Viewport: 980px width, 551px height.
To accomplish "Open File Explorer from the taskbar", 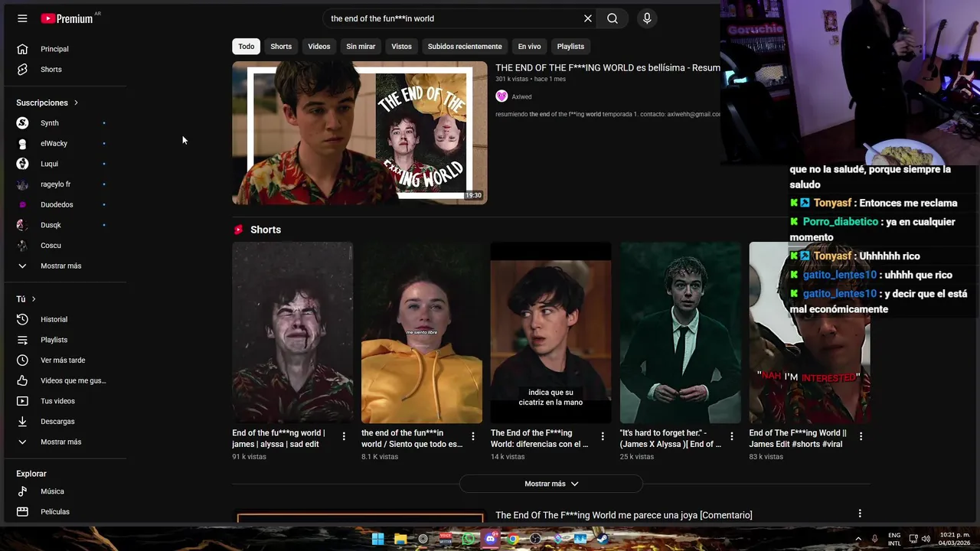I will tap(400, 539).
